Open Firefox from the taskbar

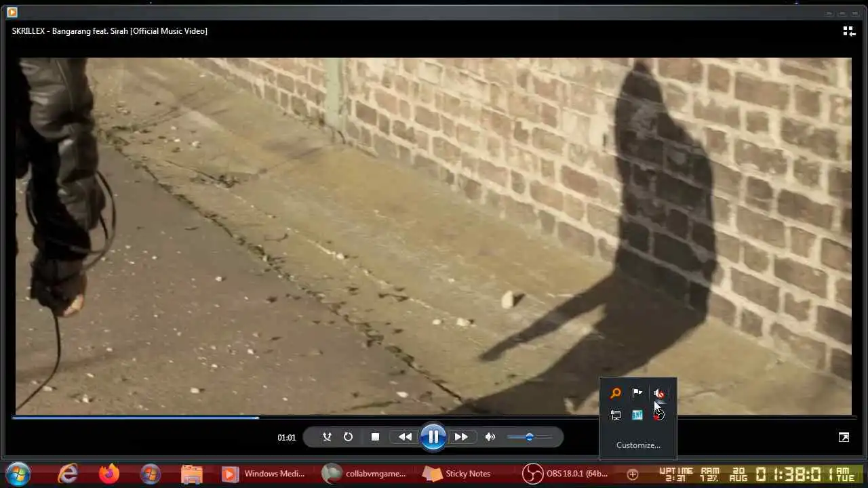(108, 473)
